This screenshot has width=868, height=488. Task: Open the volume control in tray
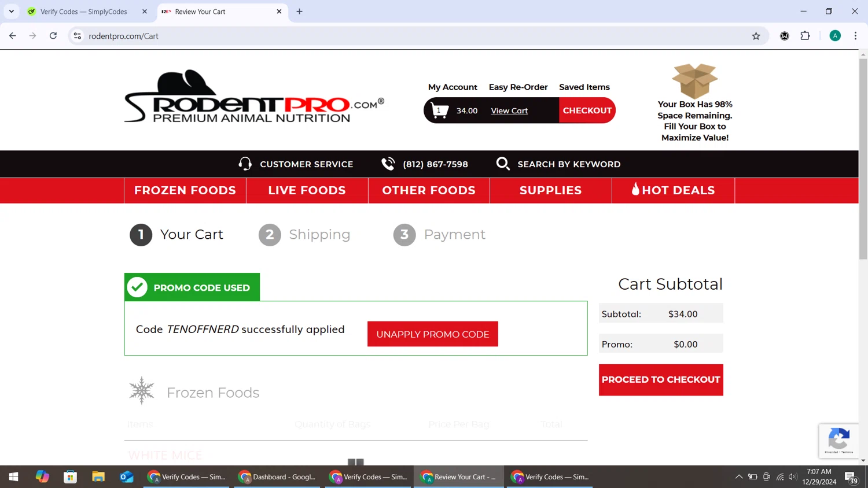(x=793, y=477)
